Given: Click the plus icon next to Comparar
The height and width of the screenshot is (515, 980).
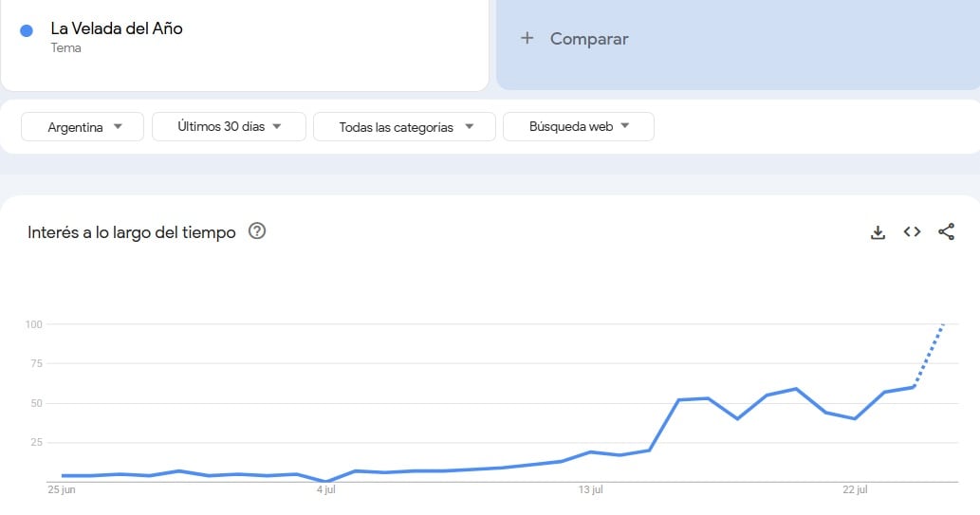Looking at the screenshot, I should pos(527,38).
